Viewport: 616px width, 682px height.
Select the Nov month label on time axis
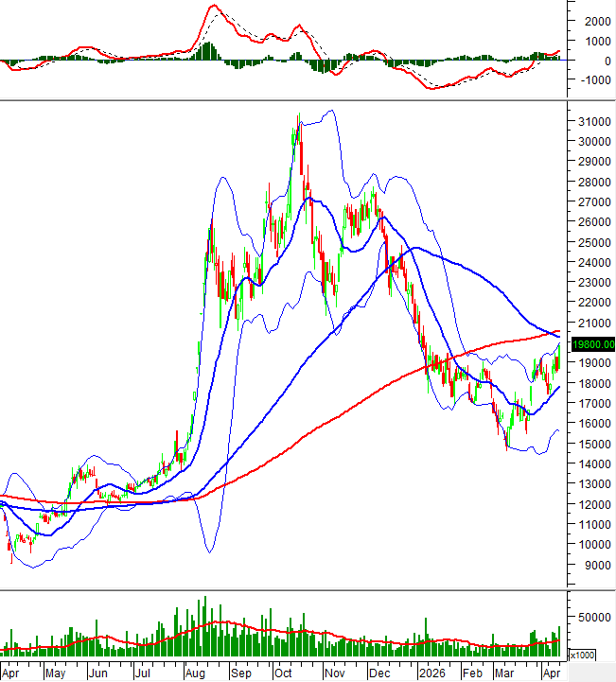[332, 673]
